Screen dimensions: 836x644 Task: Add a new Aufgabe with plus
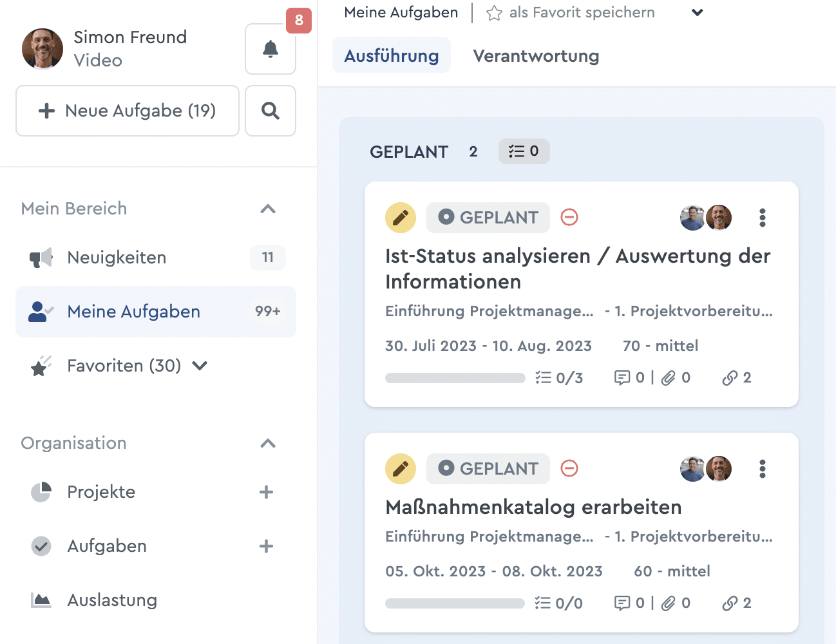click(x=266, y=546)
